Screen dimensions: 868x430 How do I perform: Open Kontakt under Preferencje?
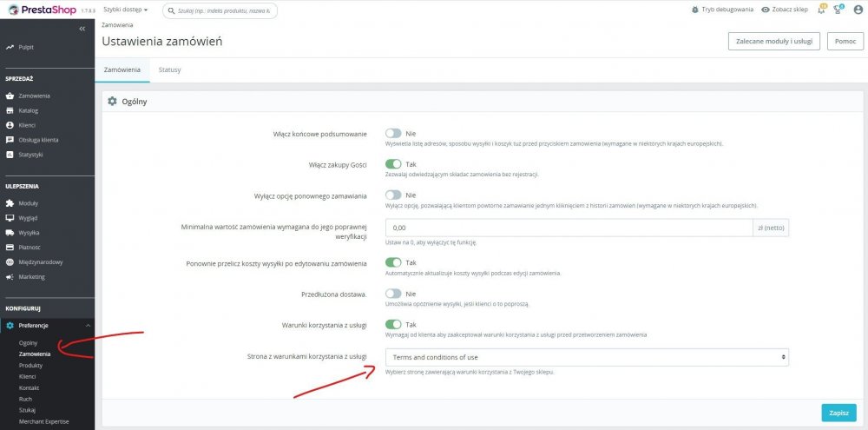click(x=29, y=388)
